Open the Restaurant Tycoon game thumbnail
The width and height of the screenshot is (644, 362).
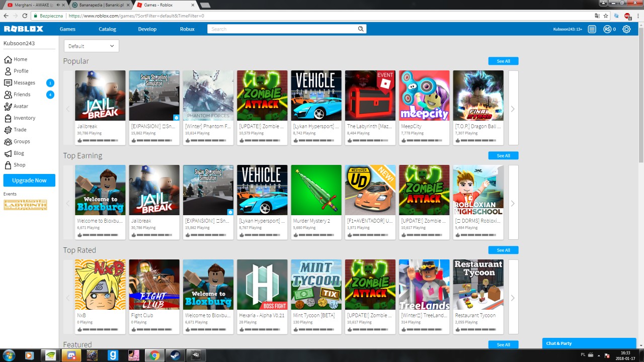click(478, 285)
